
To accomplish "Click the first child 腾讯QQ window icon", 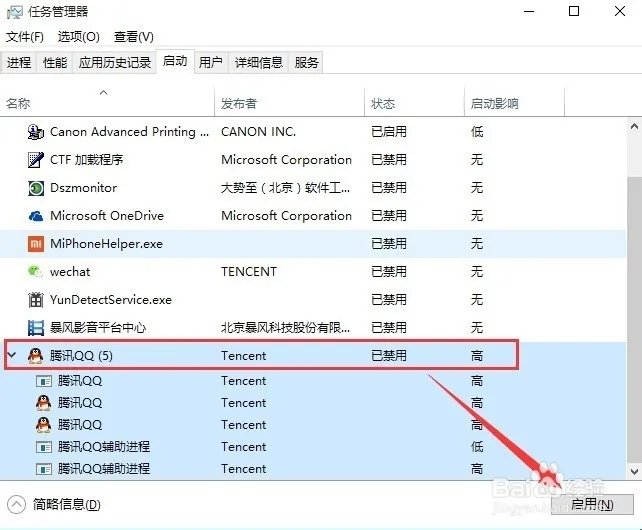I will coord(43,381).
